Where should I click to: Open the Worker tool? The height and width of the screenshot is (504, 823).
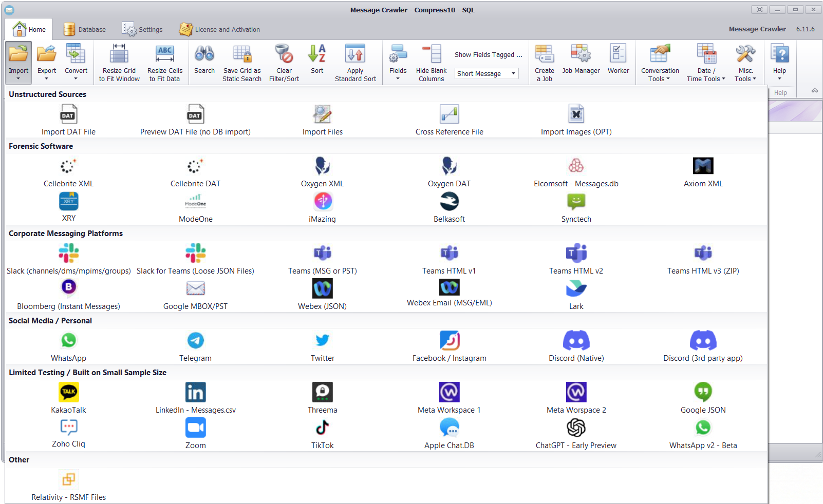[x=618, y=60]
